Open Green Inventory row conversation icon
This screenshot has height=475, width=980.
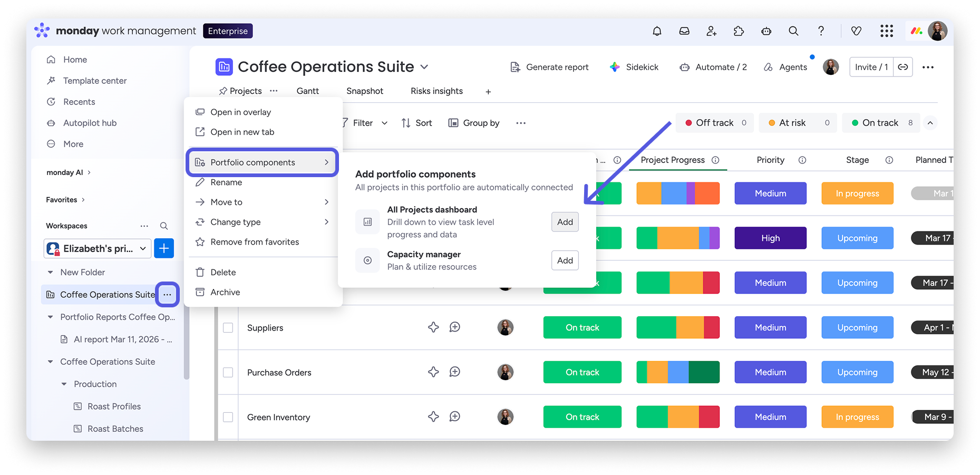point(455,417)
